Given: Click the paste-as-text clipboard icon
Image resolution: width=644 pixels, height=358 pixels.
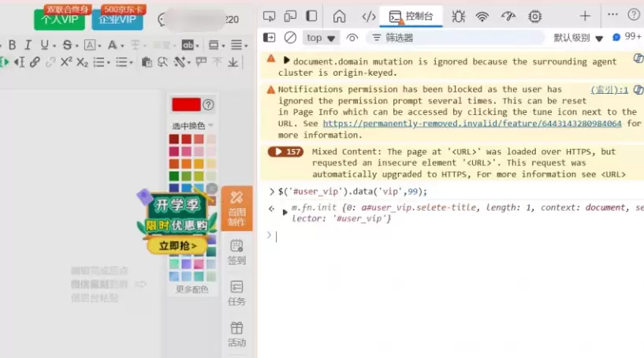Looking at the screenshot, I should pos(147,62).
